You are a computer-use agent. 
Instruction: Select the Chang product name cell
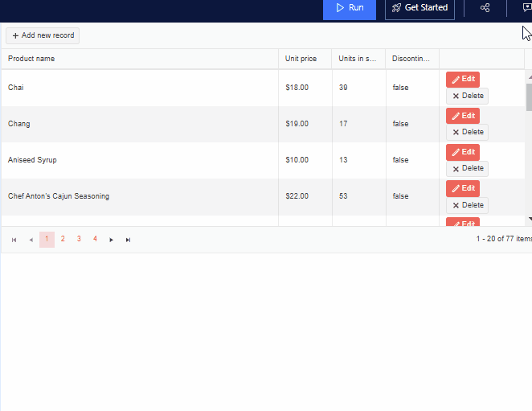tap(140, 124)
